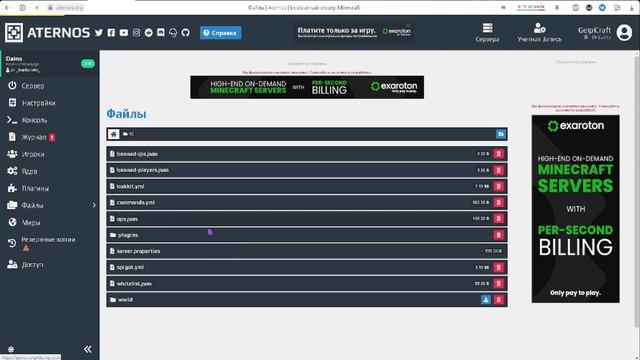Download the world folder via blue icon
Screen dimensions: 640x360
[x=486, y=300]
